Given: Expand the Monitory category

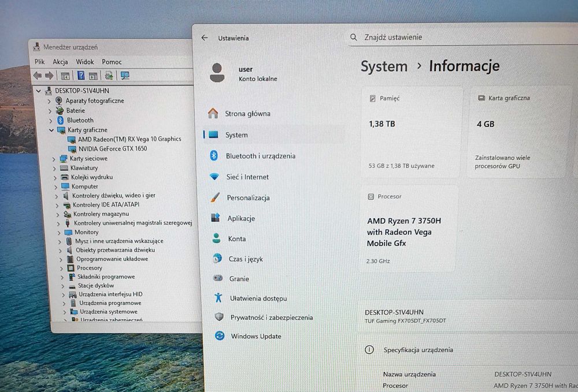Looking at the screenshot, I should click(59, 233).
